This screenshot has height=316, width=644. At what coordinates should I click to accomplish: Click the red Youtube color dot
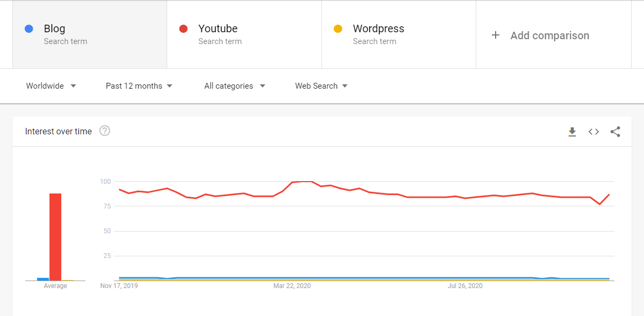click(183, 29)
